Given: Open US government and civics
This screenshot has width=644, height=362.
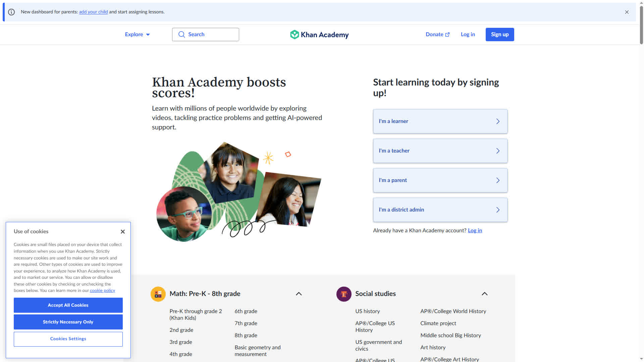Looking at the screenshot, I should 379,346.
